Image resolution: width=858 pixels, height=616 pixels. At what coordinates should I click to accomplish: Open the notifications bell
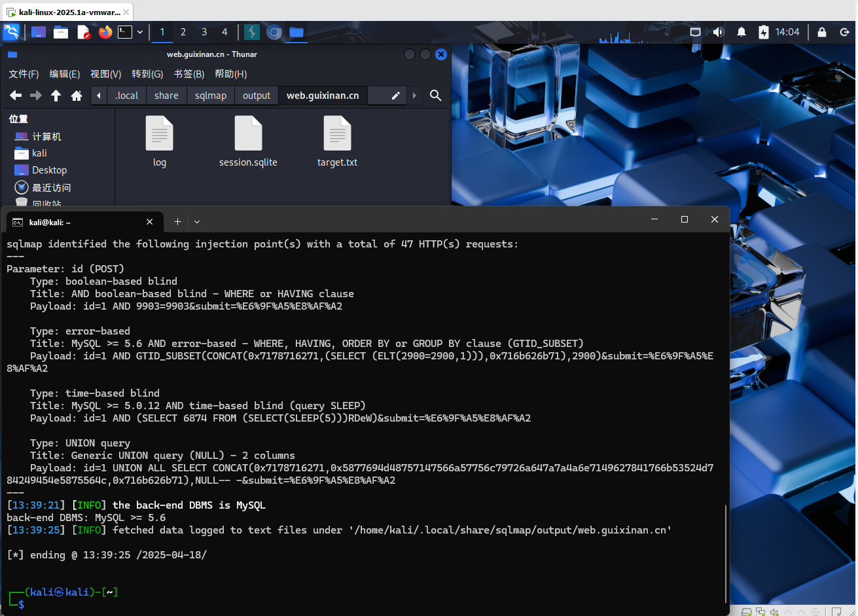pyautogui.click(x=742, y=32)
